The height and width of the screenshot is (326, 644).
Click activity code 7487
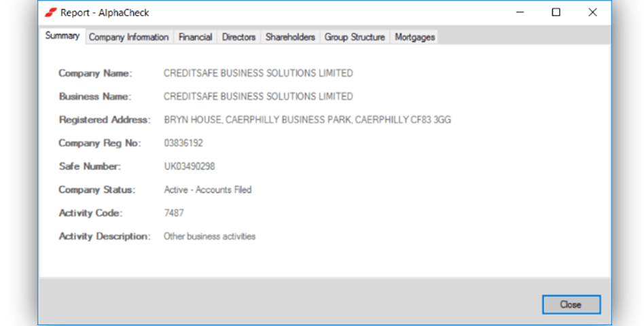pos(174,213)
